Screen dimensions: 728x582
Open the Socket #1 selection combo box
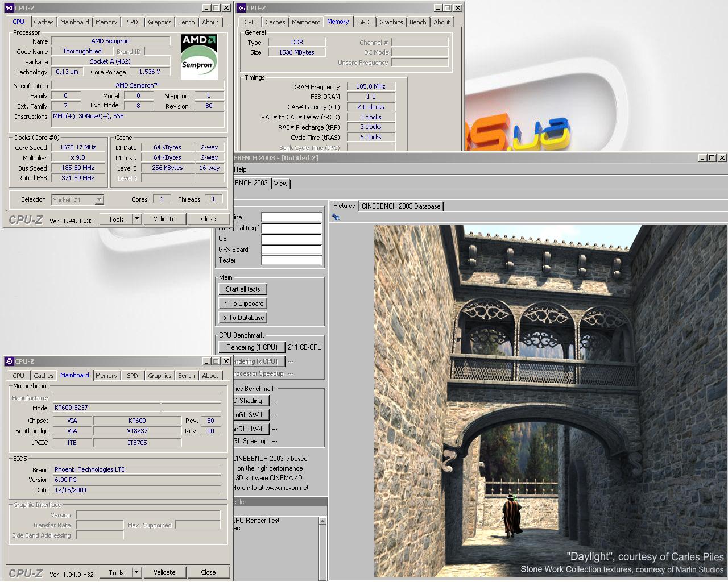point(78,199)
